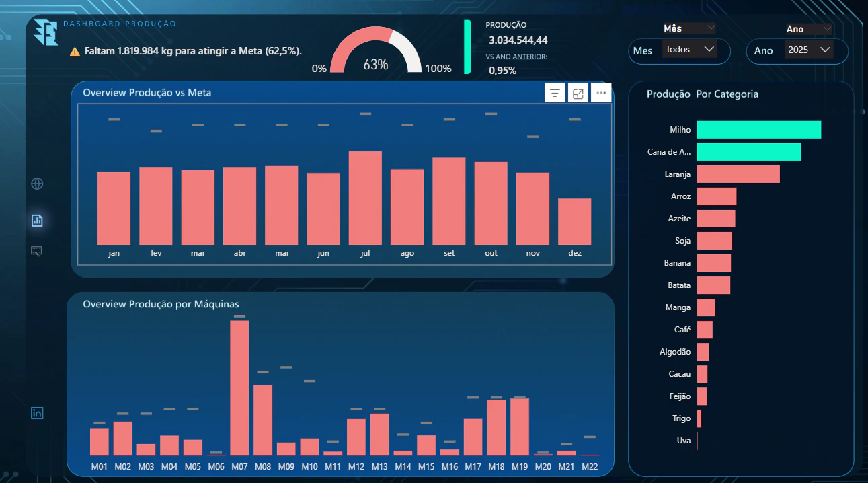
Task: Click the abr month axis label
Action: [x=239, y=253]
